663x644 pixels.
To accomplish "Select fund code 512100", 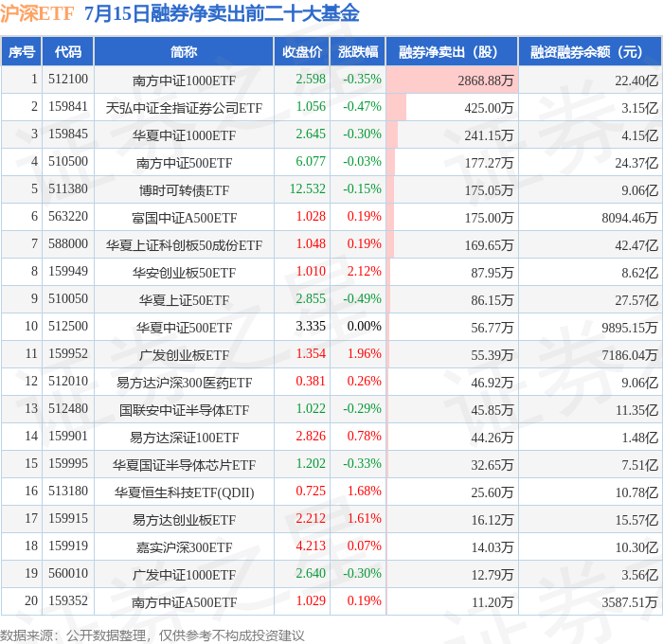I will (x=68, y=79).
